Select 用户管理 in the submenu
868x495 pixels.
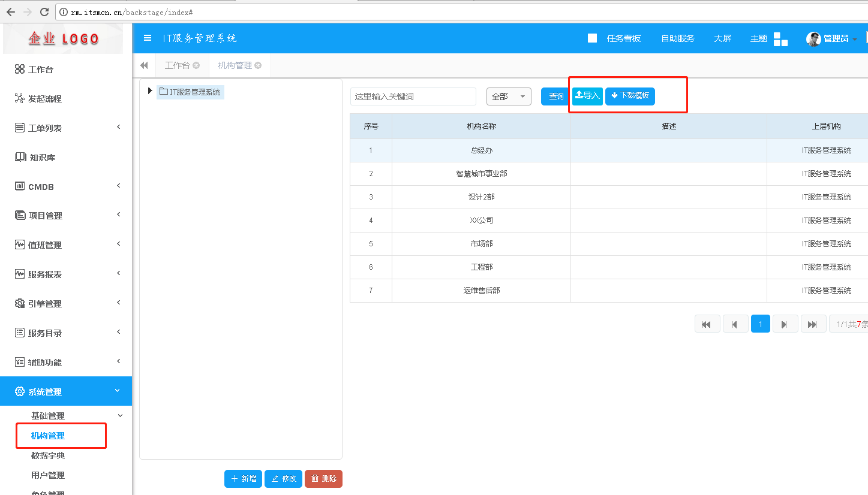(x=48, y=475)
